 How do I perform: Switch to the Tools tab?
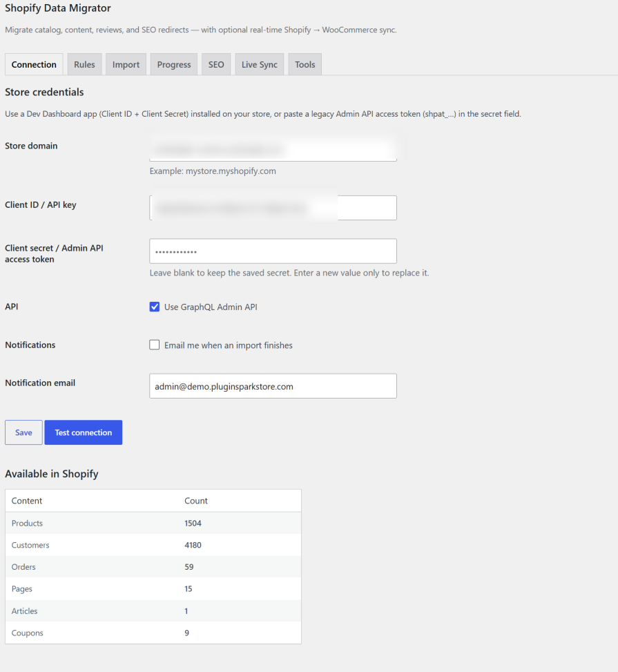coord(305,64)
